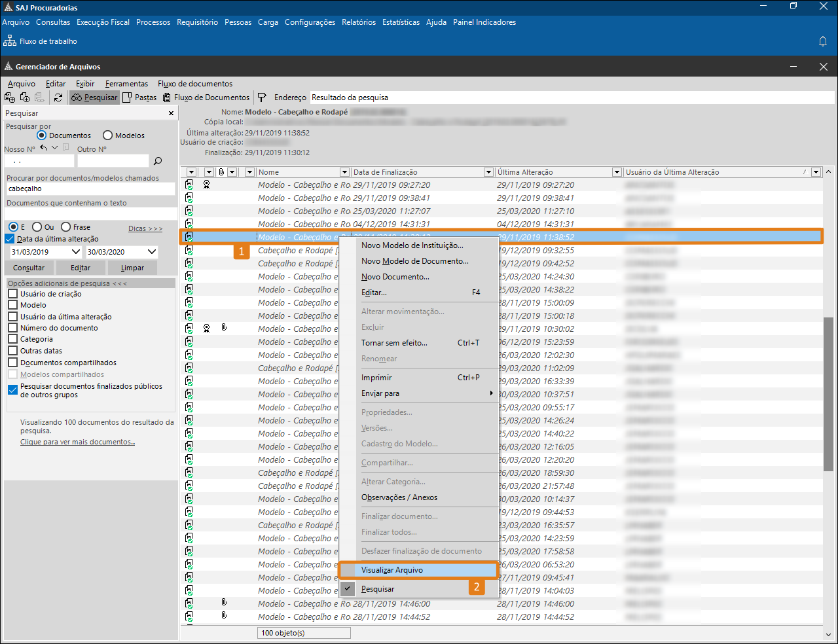Open Usuário da Última Alteração filter dropdown
The image size is (838, 644).
tap(816, 172)
